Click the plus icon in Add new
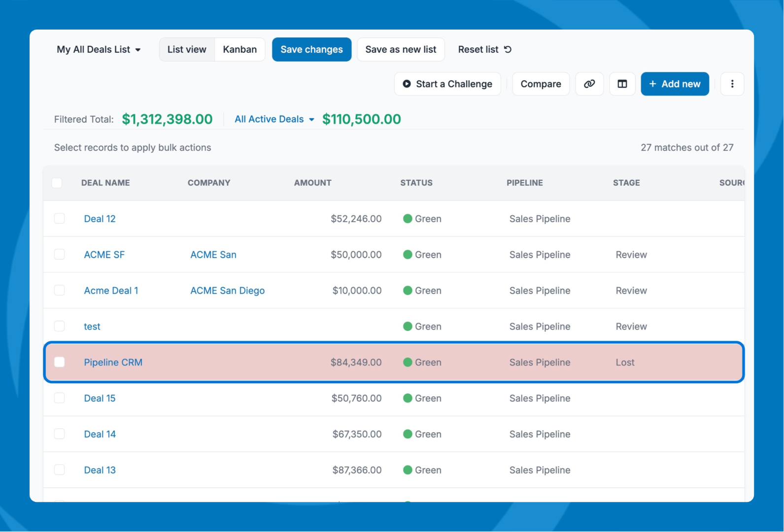This screenshot has height=532, width=784. tap(652, 84)
